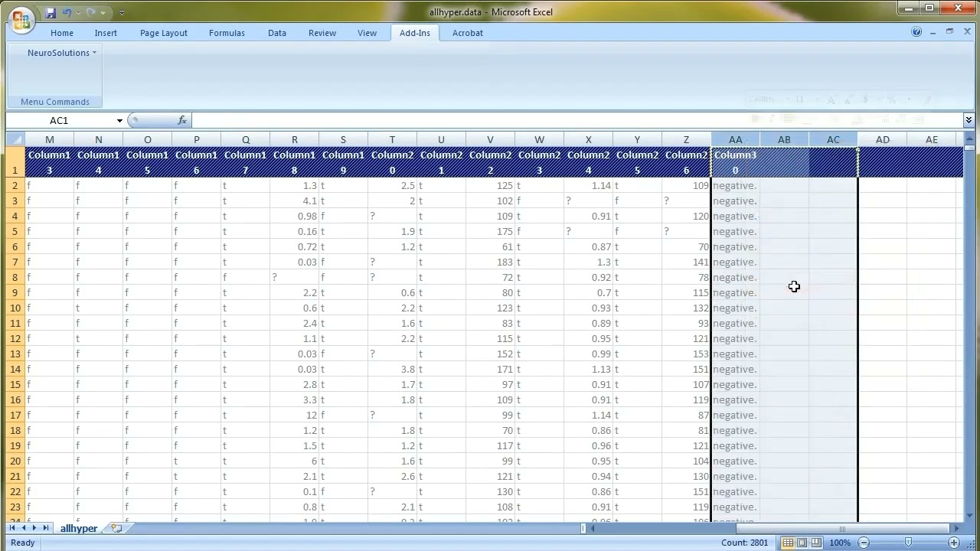Image resolution: width=980 pixels, height=551 pixels.
Task: Go to last sheet tab navigation arrow
Action: coord(46,528)
